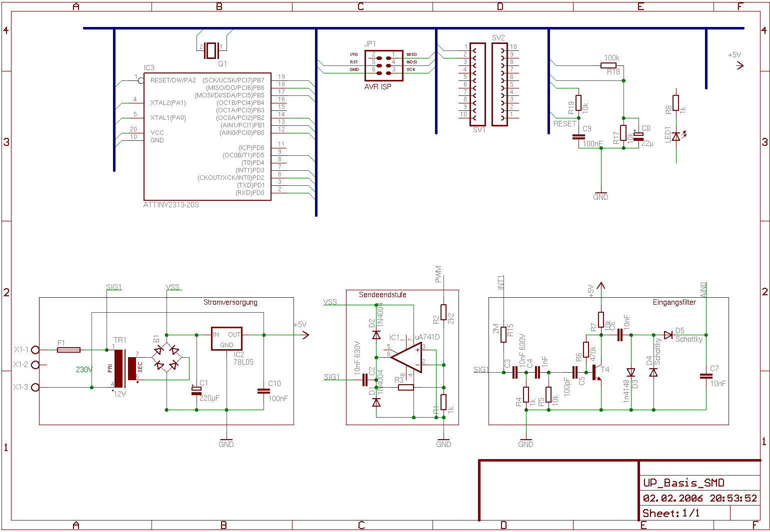
Task: Select the C2 10nF 630V capacitor symbol
Action: point(364,380)
